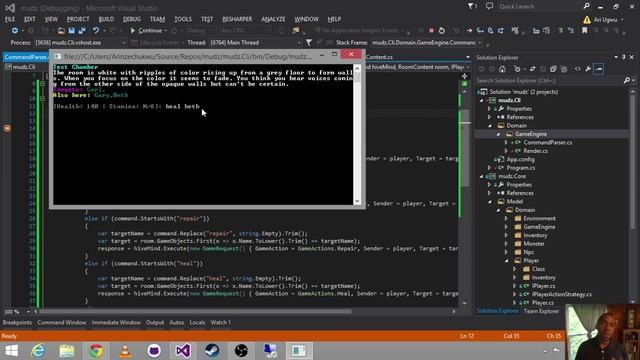Image resolution: width=640 pixels, height=360 pixels.
Task: Click the Step Over icon
Action: (490, 31)
